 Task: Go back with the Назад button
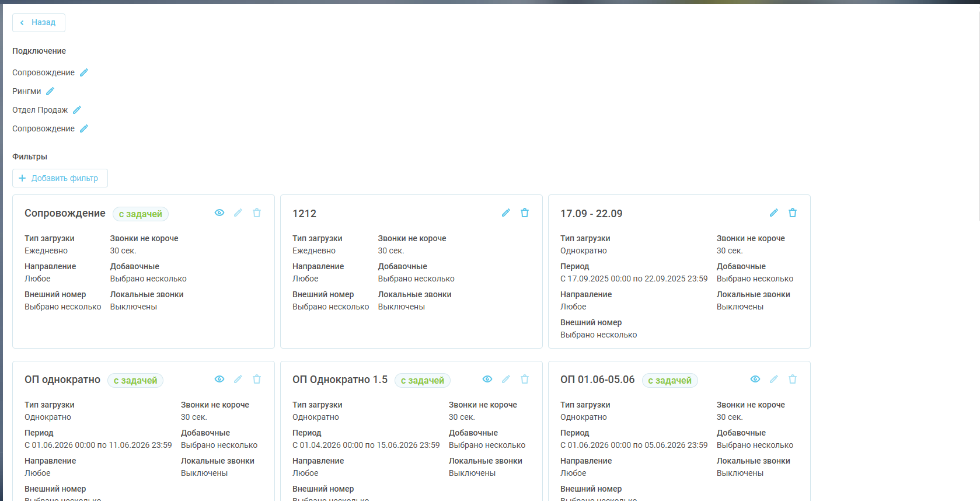[39, 23]
